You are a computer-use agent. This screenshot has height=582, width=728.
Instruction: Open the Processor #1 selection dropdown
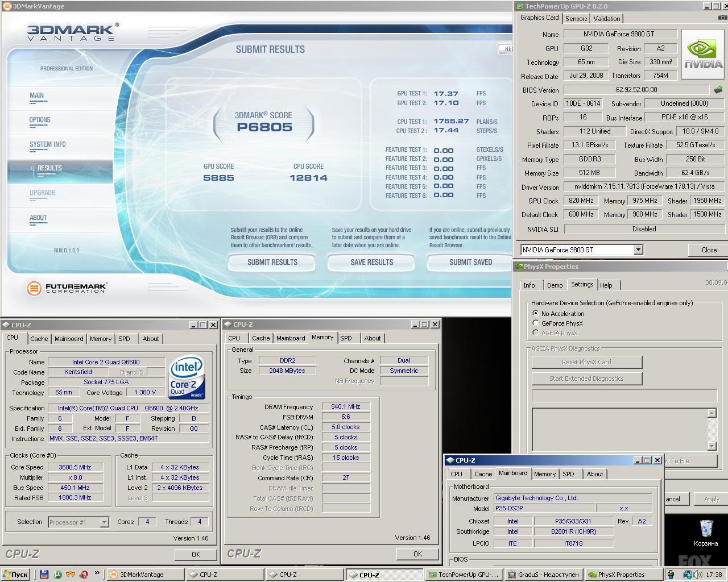click(104, 522)
